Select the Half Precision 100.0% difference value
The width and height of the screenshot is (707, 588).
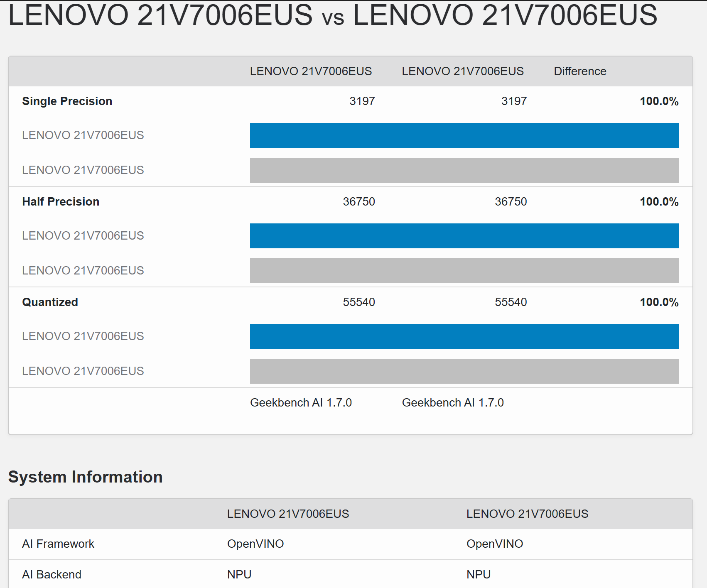[659, 202]
